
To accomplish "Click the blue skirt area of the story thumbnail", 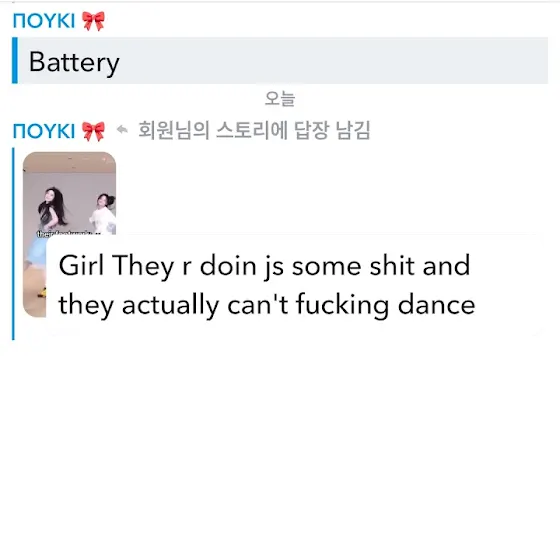I will (36, 251).
